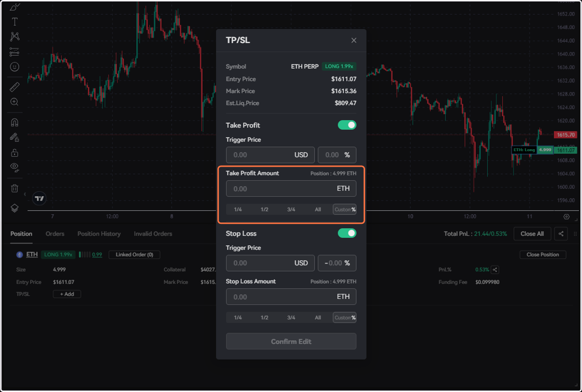Image resolution: width=582 pixels, height=392 pixels.
Task: Switch to the Orders tab
Action: [x=55, y=234]
